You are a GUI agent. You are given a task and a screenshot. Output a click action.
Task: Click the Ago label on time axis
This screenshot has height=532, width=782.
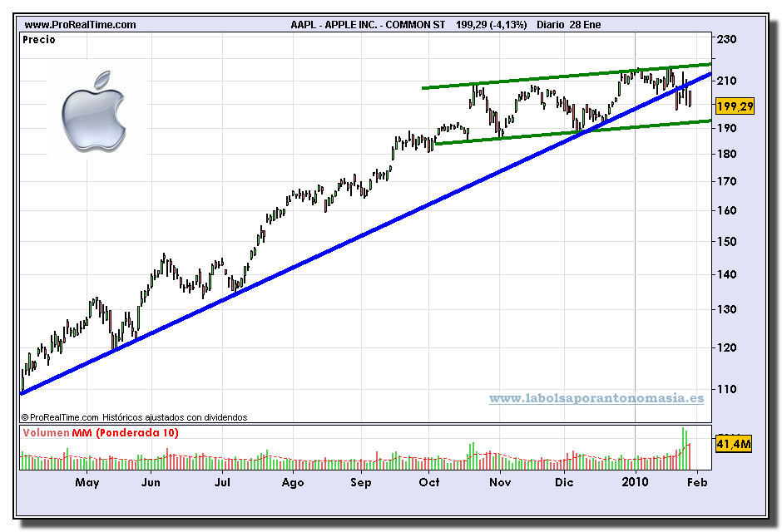click(293, 483)
